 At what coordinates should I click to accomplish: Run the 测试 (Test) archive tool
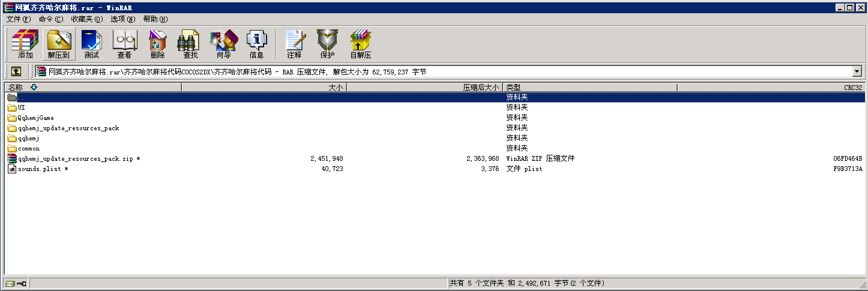tap(91, 44)
